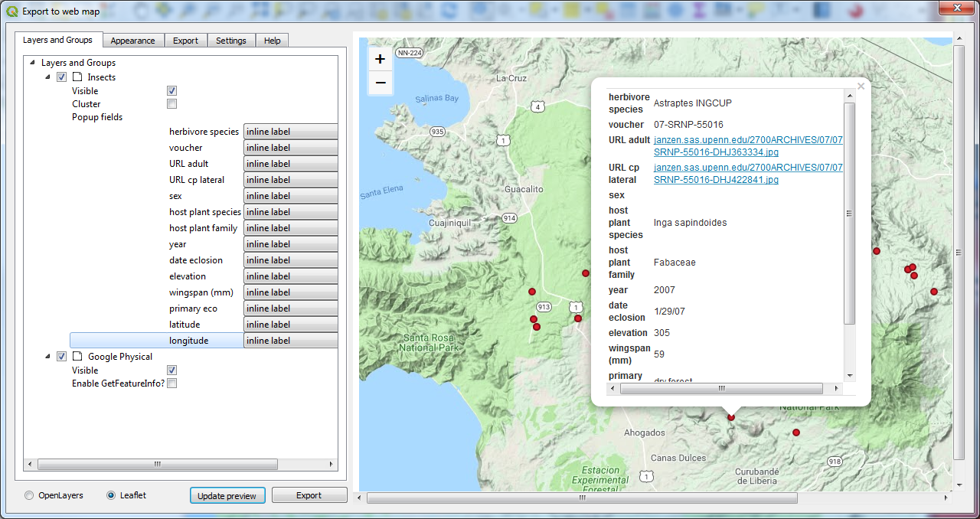This screenshot has height=519, width=980.
Task: Select the Google Physical layer name
Action: coord(120,356)
